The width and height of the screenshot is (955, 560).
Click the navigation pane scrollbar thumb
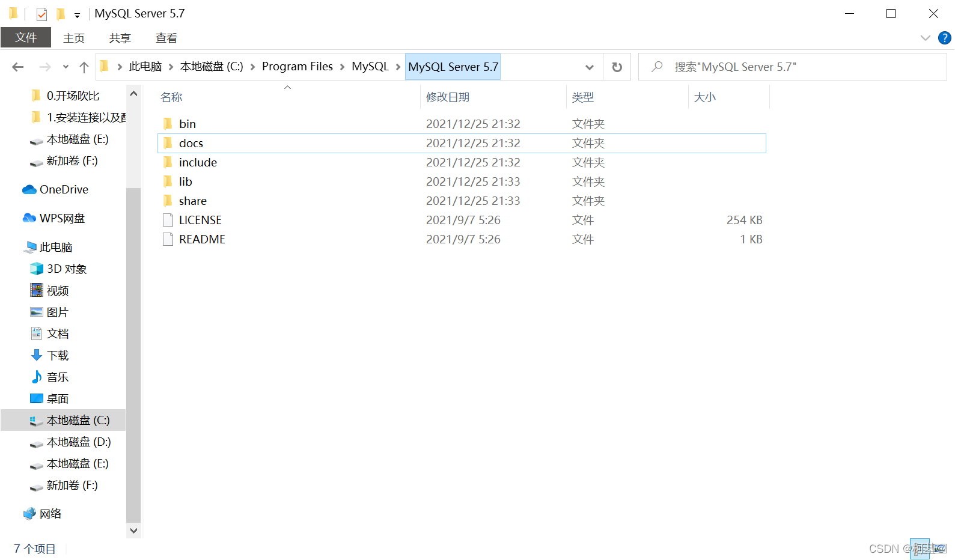point(133,355)
